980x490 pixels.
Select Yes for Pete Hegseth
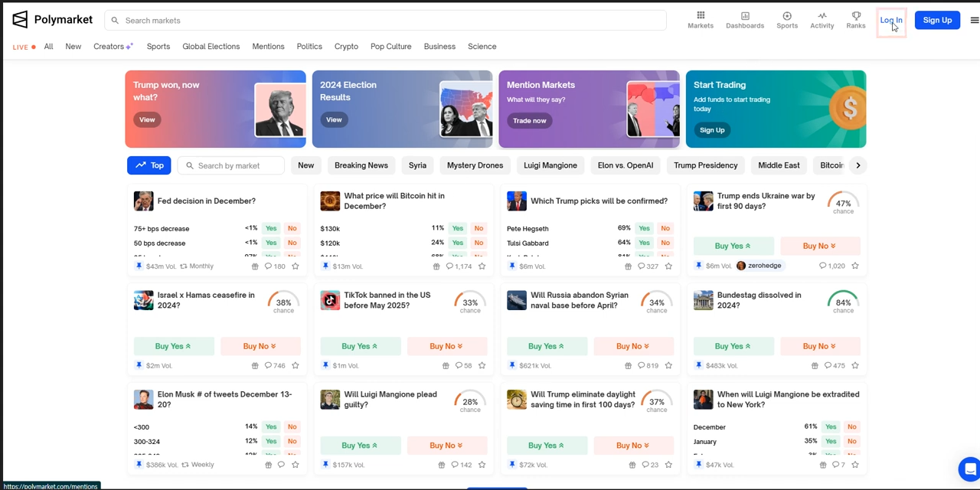644,228
